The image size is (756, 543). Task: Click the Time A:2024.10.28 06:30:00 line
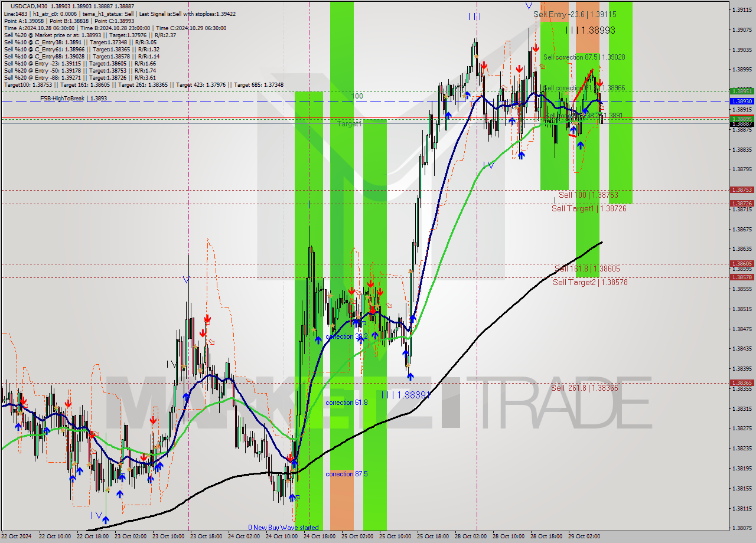pos(115,28)
